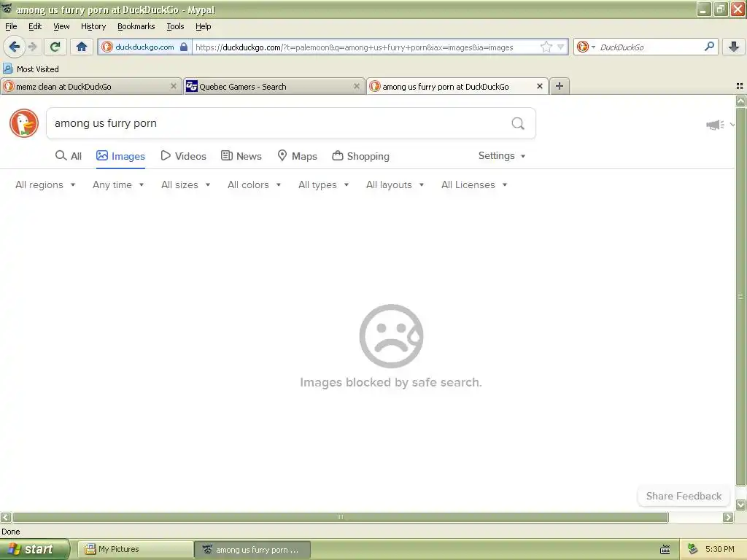Open the Settings dropdown
747x560 pixels.
pos(502,156)
